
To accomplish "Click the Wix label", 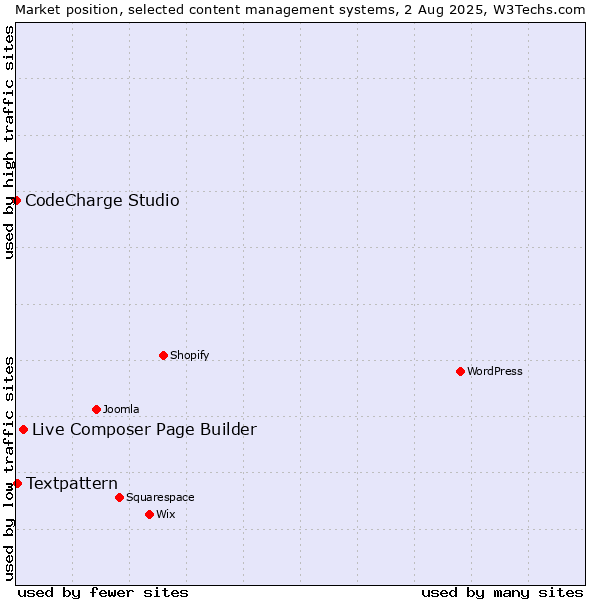I will pyautogui.click(x=166, y=514).
